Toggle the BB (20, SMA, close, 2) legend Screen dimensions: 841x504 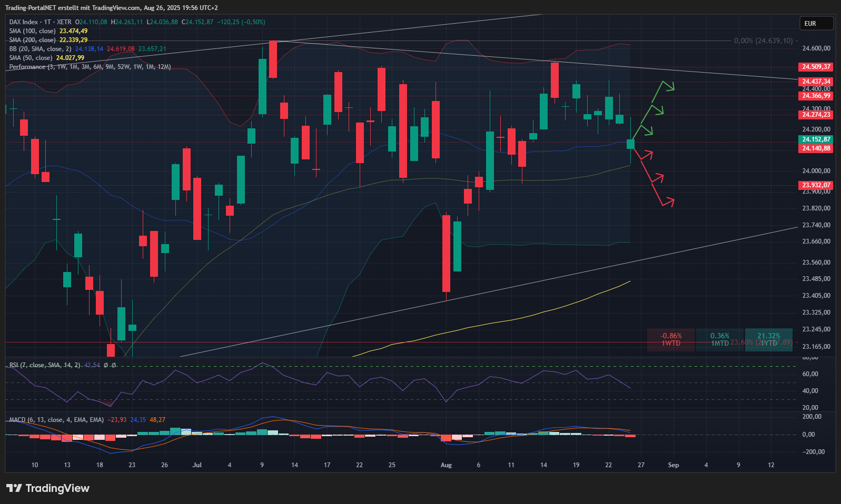tap(40, 49)
